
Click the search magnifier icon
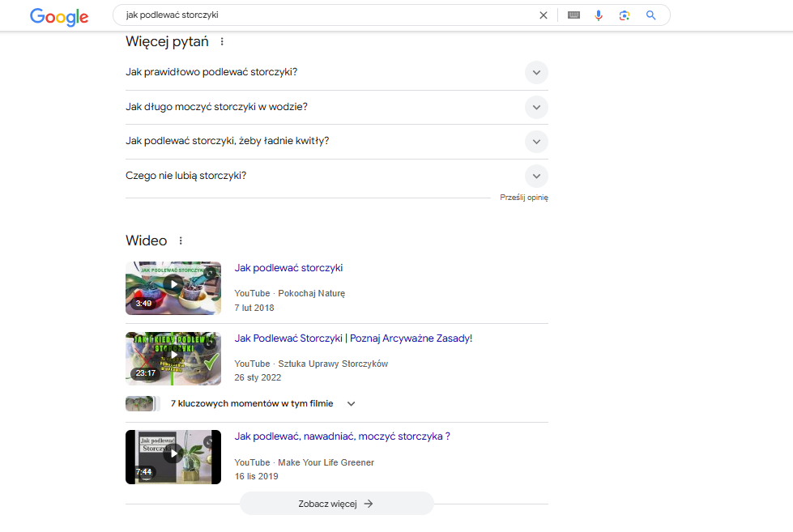(x=651, y=15)
